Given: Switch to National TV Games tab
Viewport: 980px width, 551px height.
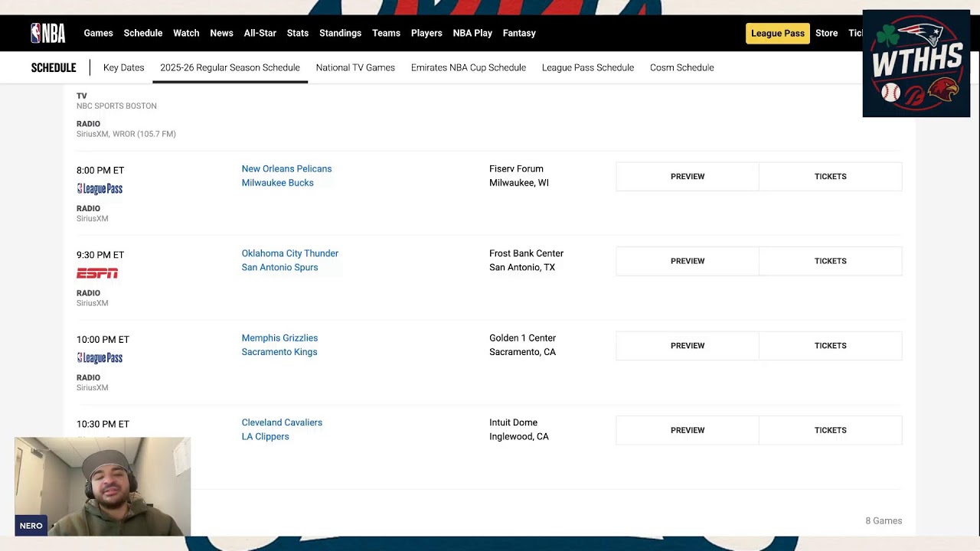Looking at the screenshot, I should 355,67.
